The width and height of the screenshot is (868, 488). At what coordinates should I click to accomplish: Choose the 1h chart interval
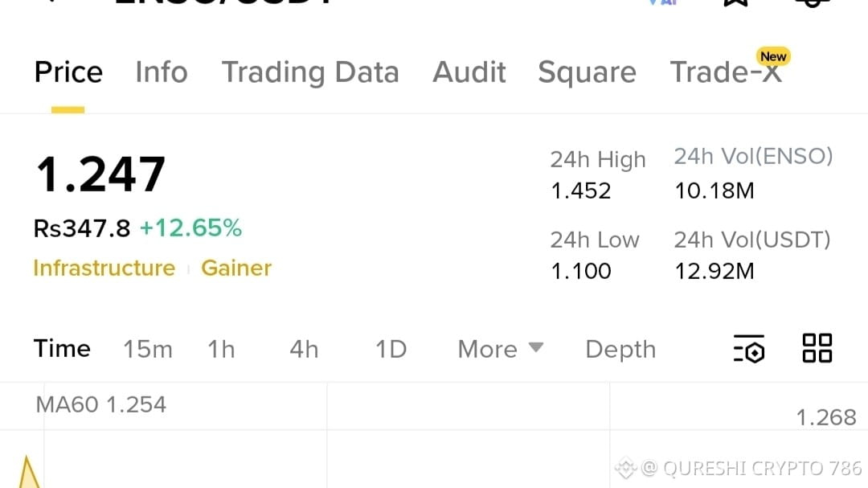pyautogui.click(x=221, y=349)
